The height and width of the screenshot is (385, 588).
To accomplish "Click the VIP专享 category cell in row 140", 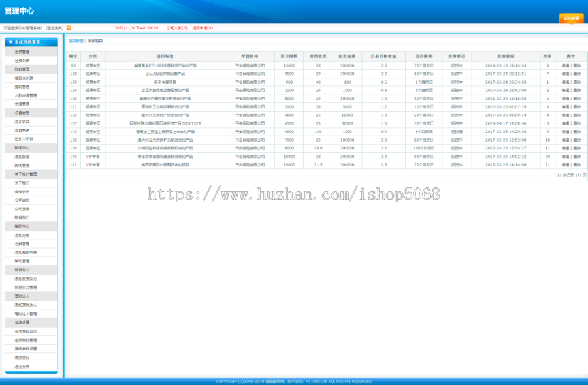I will tap(93, 157).
